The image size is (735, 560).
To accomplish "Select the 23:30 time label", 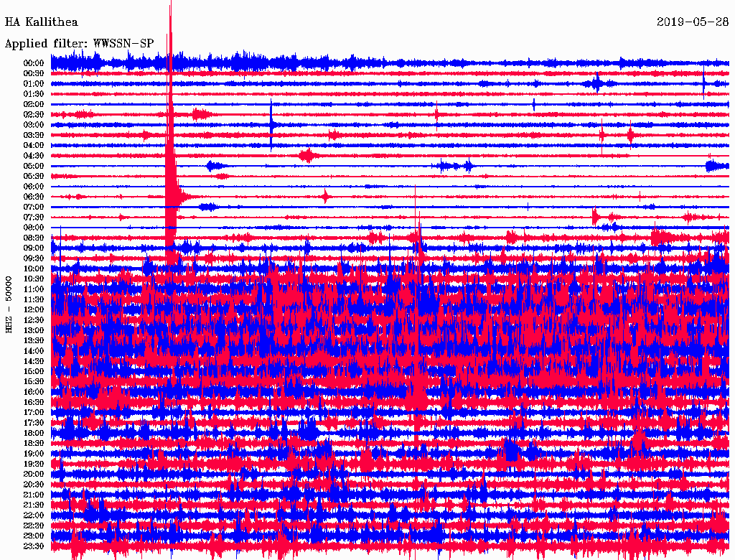I will click(34, 546).
